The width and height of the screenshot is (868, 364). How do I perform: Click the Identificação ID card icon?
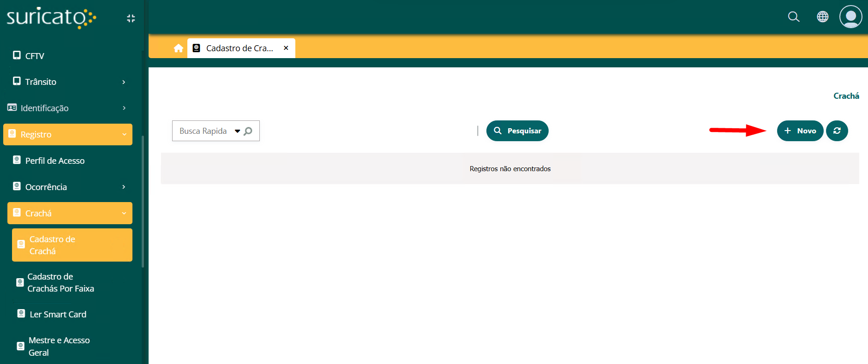point(12,107)
